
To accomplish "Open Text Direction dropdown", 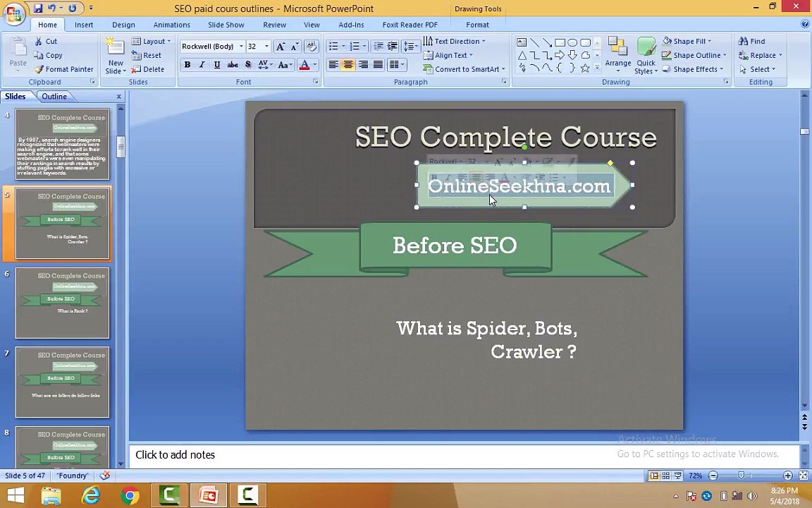I will pyautogui.click(x=455, y=41).
